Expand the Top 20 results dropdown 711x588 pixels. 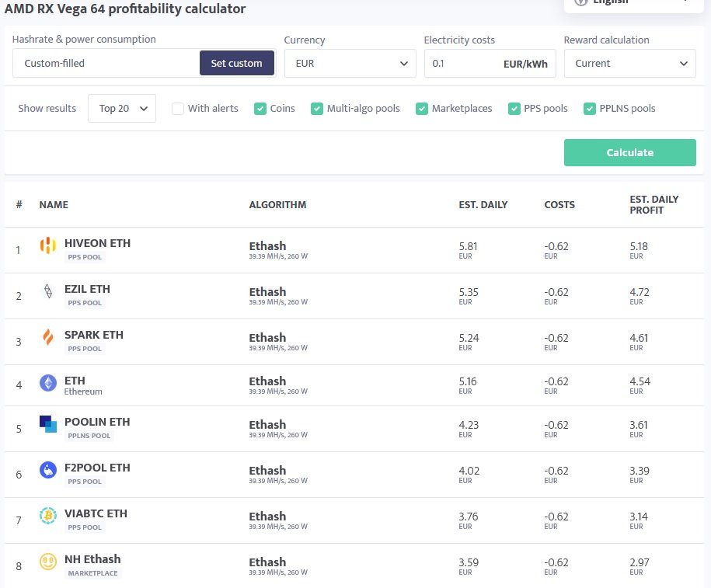(122, 108)
